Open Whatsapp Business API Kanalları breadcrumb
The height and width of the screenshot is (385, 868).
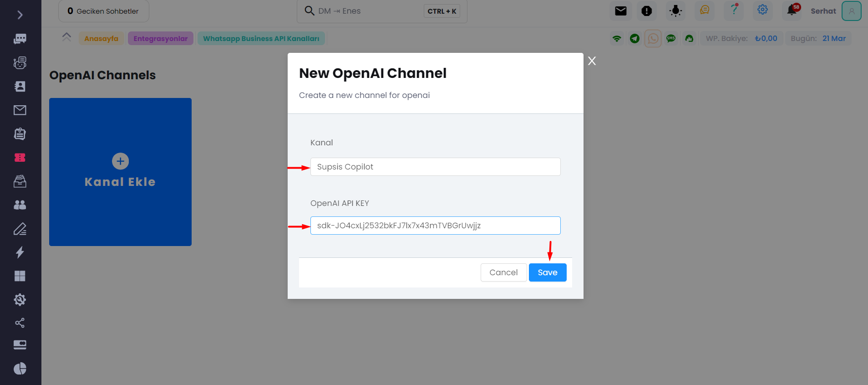(x=261, y=39)
